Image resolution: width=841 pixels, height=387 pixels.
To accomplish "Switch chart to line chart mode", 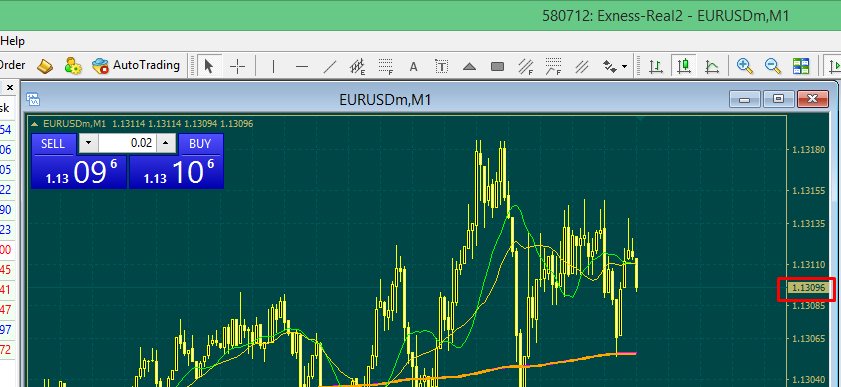I will pos(712,66).
